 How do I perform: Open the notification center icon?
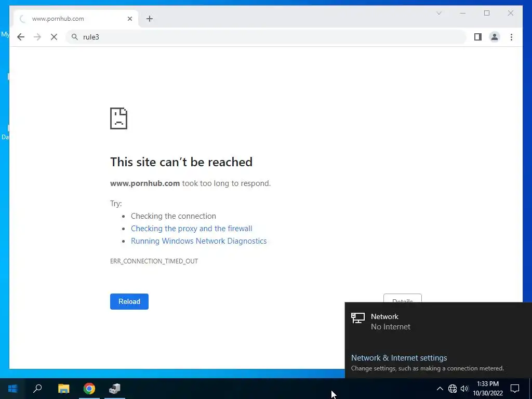tap(515, 389)
